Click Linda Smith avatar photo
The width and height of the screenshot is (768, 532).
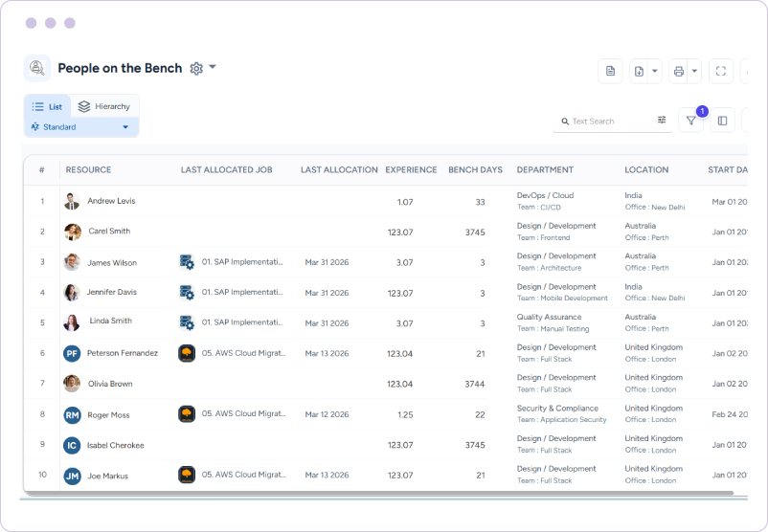pos(72,323)
